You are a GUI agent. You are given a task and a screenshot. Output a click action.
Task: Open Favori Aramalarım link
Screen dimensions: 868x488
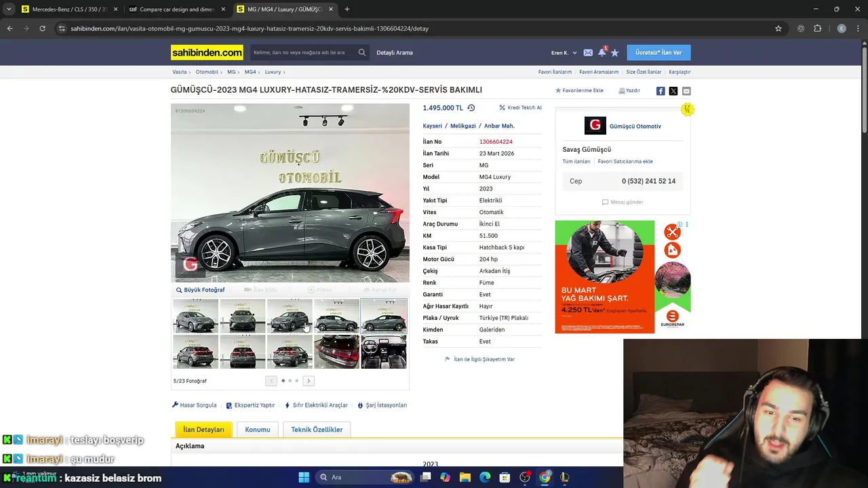[x=599, y=72]
